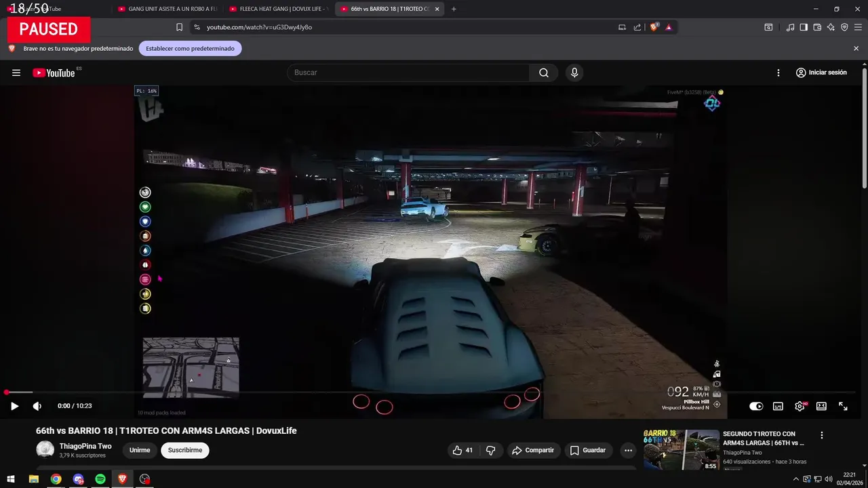
Task: Open the Brave Wallet icon
Action: pyautogui.click(x=817, y=27)
